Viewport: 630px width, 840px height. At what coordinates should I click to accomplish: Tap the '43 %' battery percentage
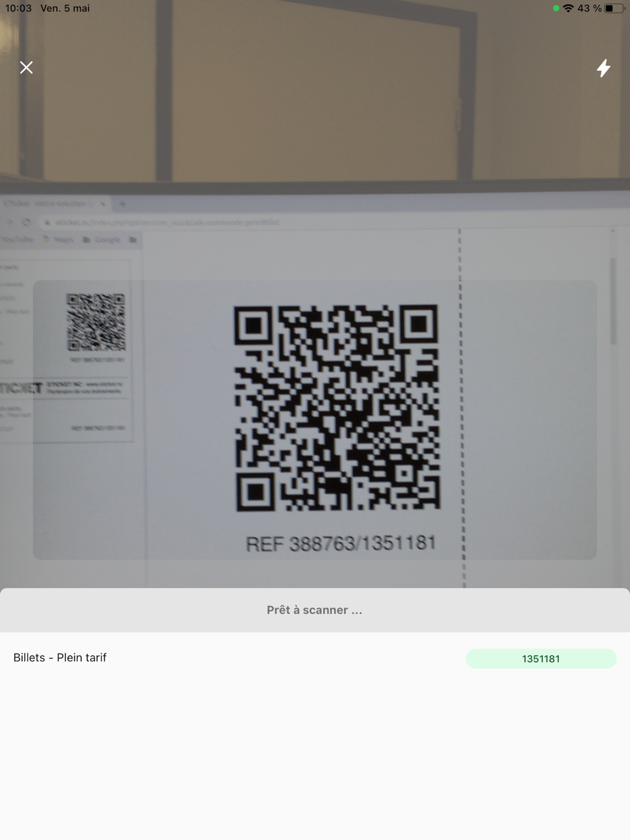pyautogui.click(x=589, y=8)
